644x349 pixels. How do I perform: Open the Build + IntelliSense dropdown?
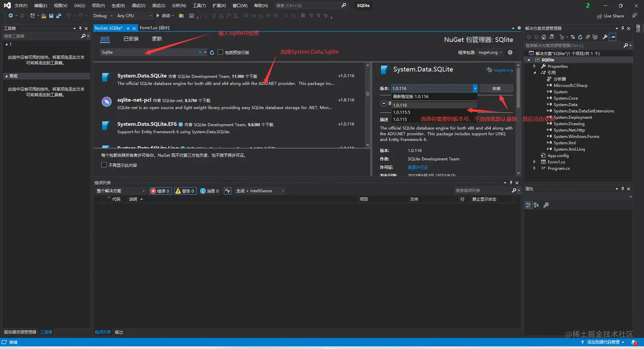260,191
